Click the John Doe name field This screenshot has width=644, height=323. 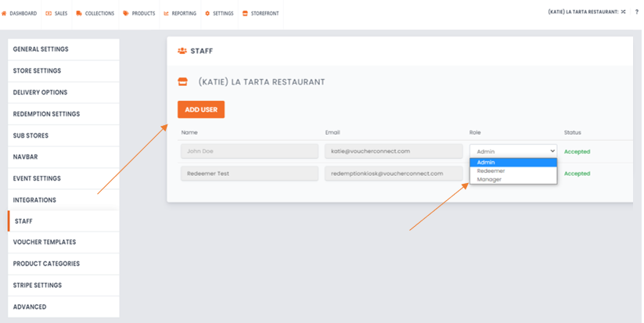pyautogui.click(x=249, y=152)
